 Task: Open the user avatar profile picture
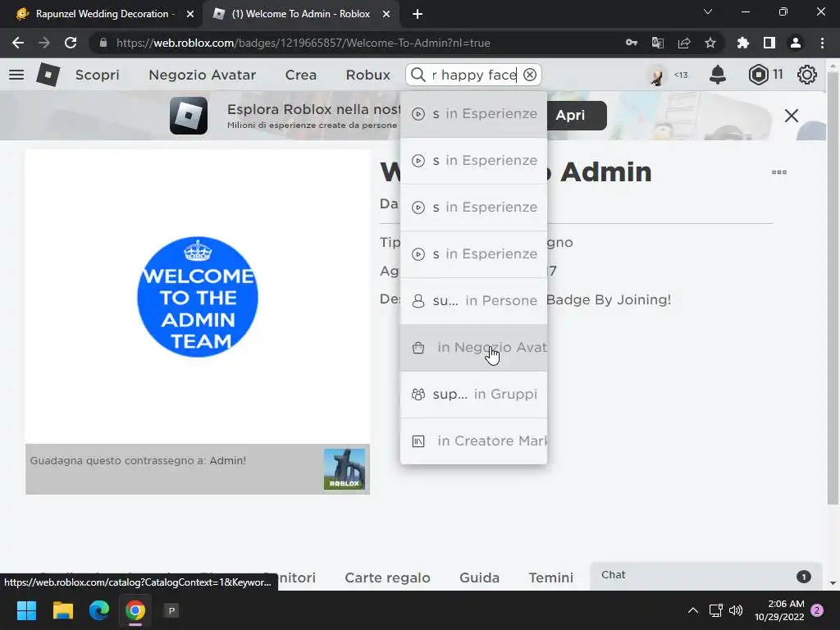click(657, 75)
